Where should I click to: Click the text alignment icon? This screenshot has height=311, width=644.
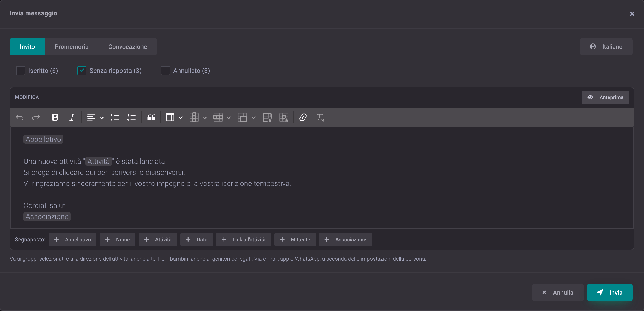coord(91,117)
